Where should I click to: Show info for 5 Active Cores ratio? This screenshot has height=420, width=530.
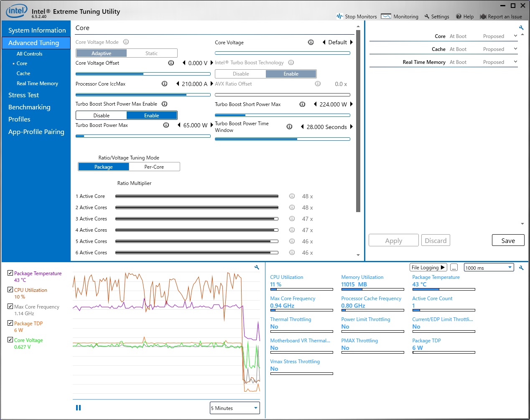tap(292, 241)
